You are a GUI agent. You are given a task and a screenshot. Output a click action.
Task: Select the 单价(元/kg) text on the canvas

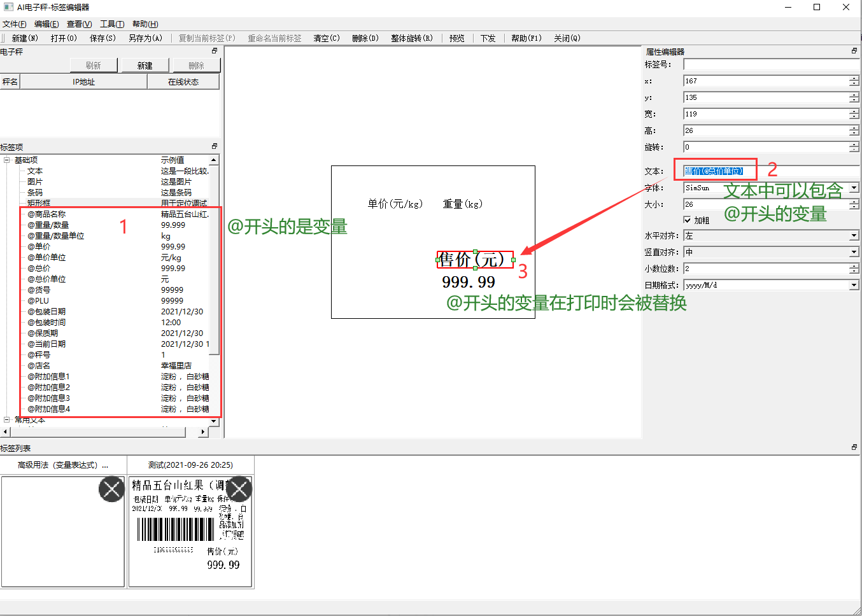[x=395, y=204]
